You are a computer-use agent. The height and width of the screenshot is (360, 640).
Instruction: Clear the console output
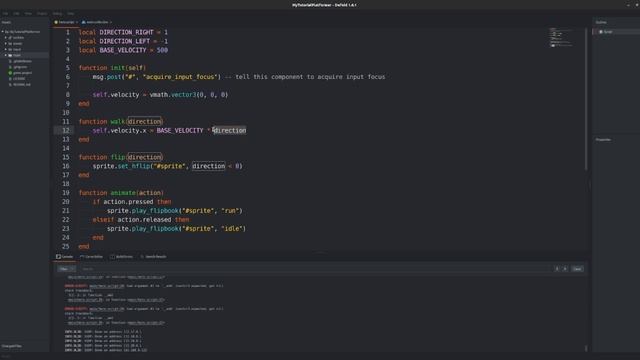click(577, 269)
